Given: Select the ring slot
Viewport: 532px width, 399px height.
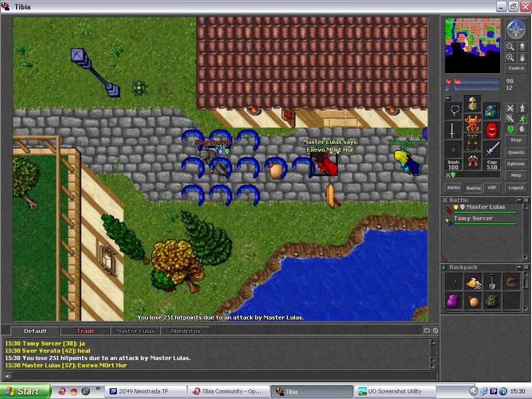Looking at the screenshot, I should 454,150.
